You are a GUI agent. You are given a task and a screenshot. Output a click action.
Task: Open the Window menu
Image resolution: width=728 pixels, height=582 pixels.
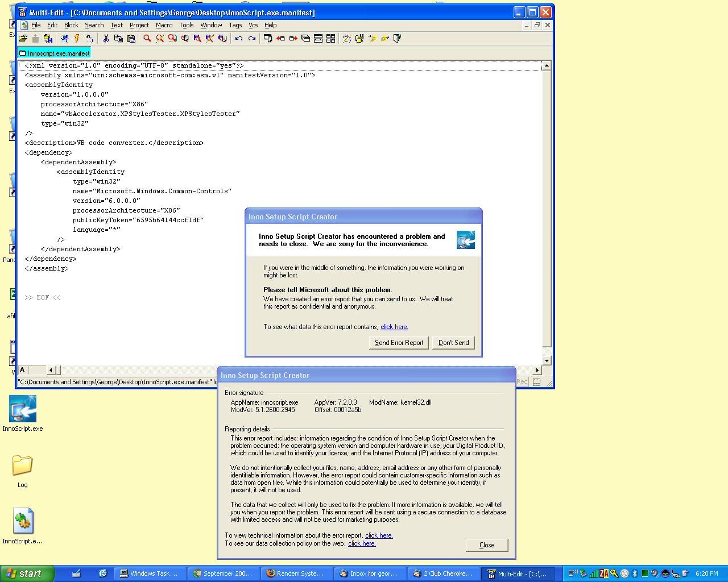pyautogui.click(x=211, y=25)
